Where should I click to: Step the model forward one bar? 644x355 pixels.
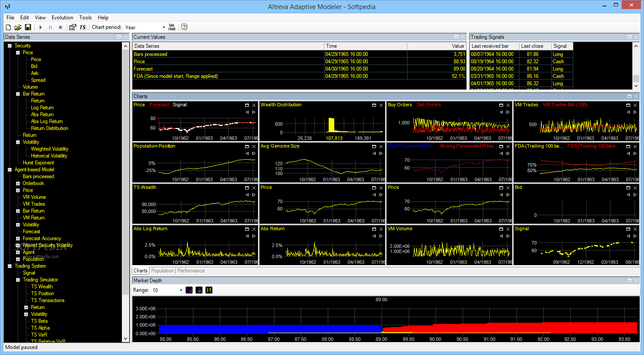coord(61,27)
